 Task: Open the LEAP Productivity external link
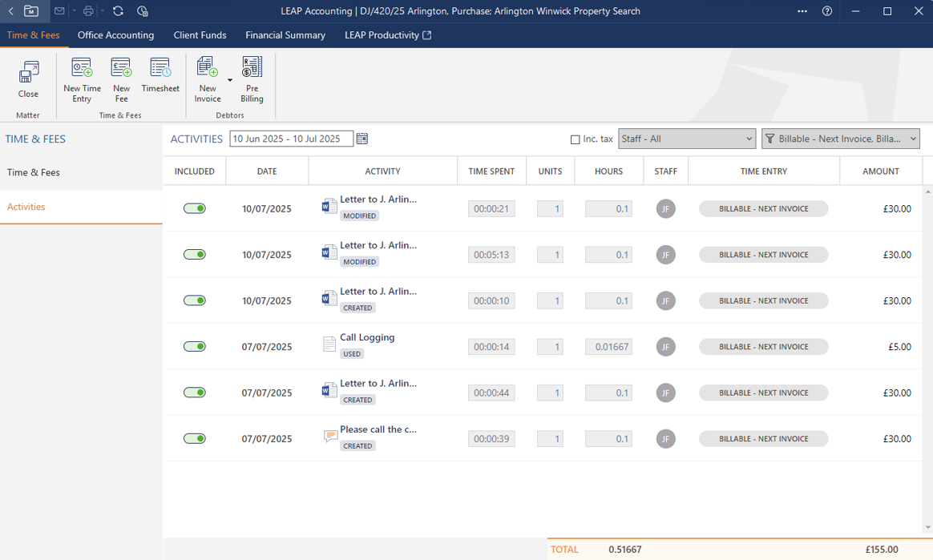click(388, 35)
